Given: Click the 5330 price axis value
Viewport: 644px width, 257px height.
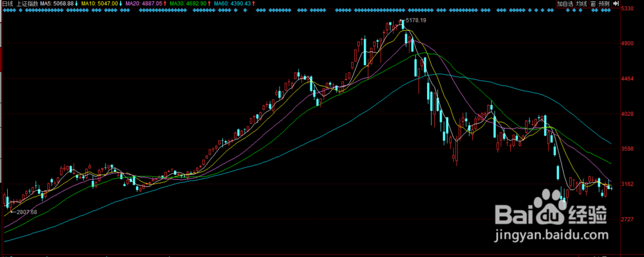Looking at the screenshot, I should [627, 8].
